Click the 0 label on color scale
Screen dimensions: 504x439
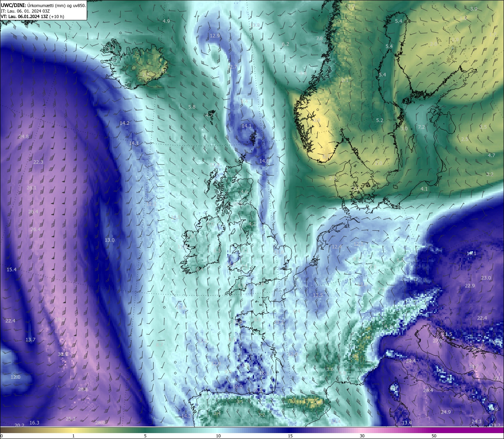point(2,436)
